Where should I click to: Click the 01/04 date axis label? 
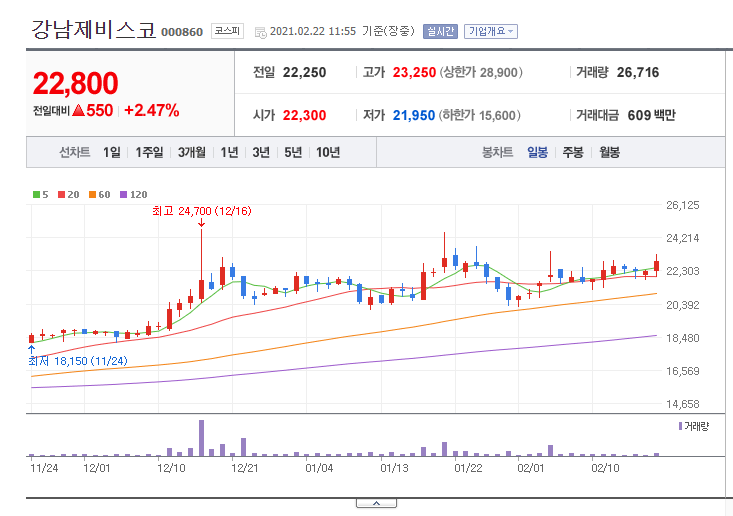pyautogui.click(x=319, y=468)
